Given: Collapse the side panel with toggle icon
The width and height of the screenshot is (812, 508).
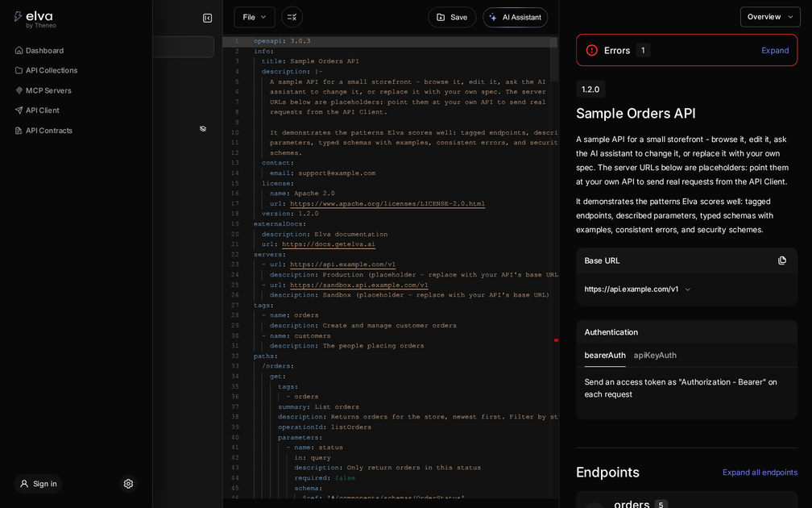Looking at the screenshot, I should (x=207, y=18).
